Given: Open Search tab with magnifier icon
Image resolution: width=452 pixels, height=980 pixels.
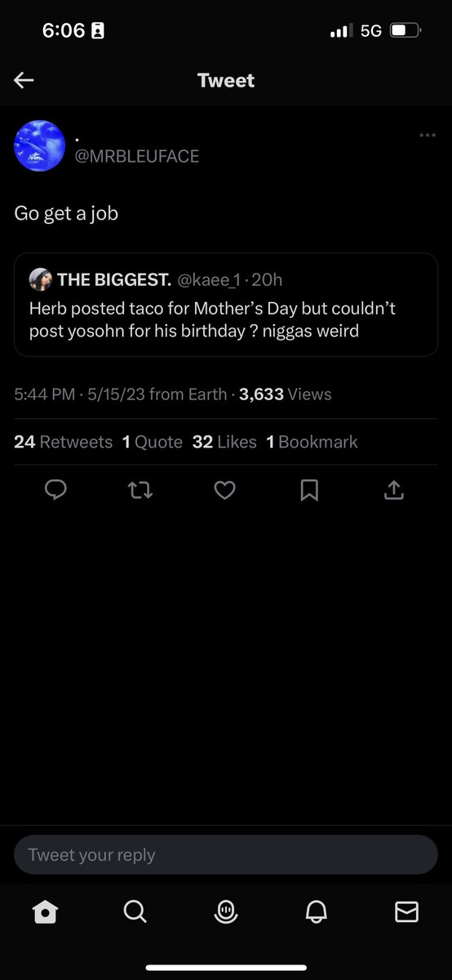Looking at the screenshot, I should pos(135,911).
